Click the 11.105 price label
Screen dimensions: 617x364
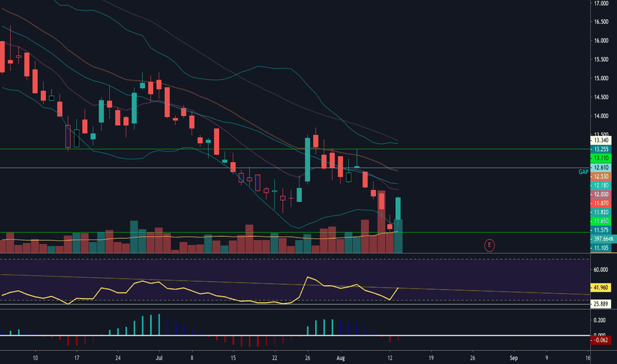click(x=601, y=248)
